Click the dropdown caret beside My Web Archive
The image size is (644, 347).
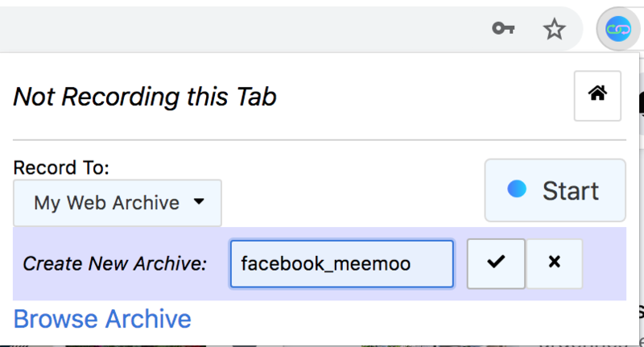(199, 202)
